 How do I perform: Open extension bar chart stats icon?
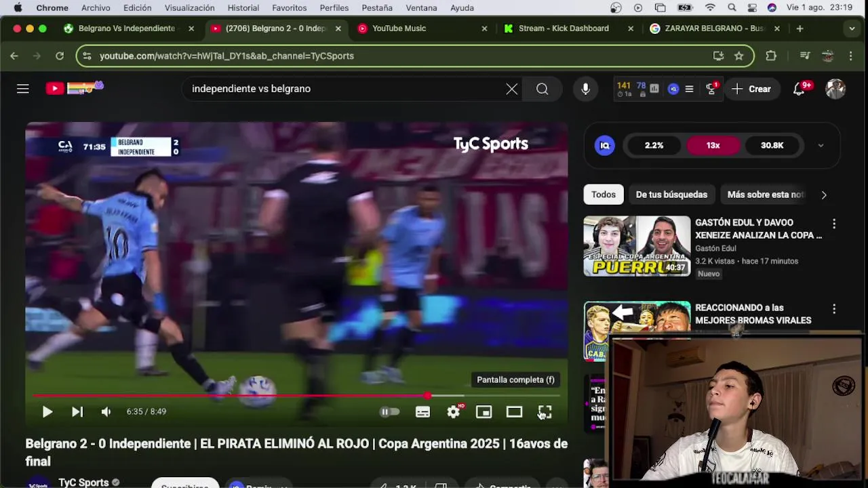tap(654, 89)
